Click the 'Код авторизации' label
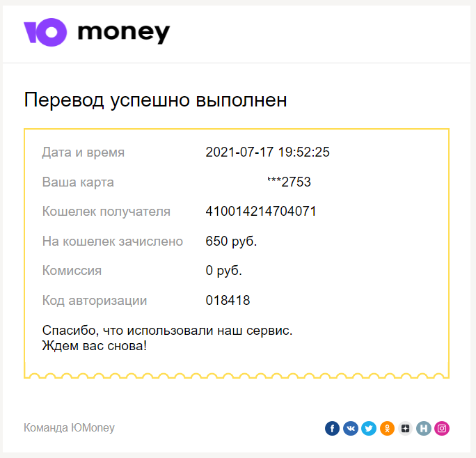This screenshot has height=458, width=476. [95, 301]
